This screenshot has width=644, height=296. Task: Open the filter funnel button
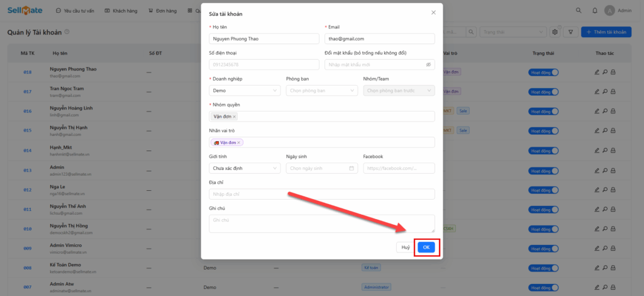click(x=570, y=32)
